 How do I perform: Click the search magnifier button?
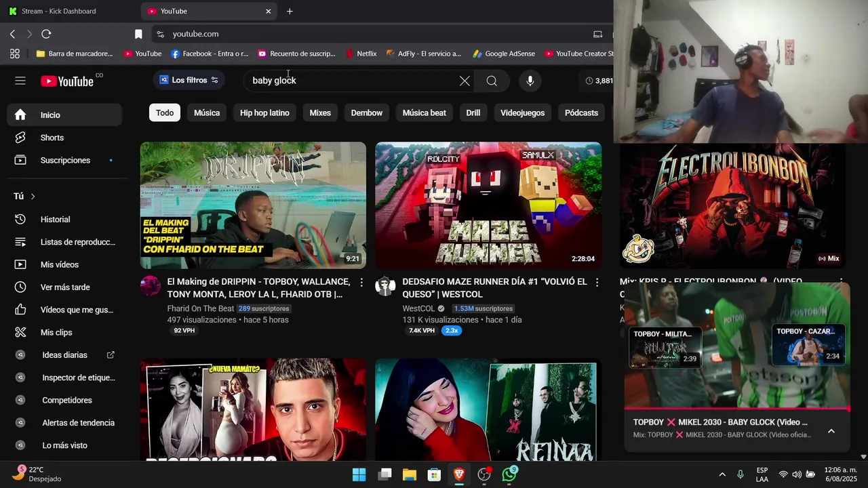coord(492,81)
